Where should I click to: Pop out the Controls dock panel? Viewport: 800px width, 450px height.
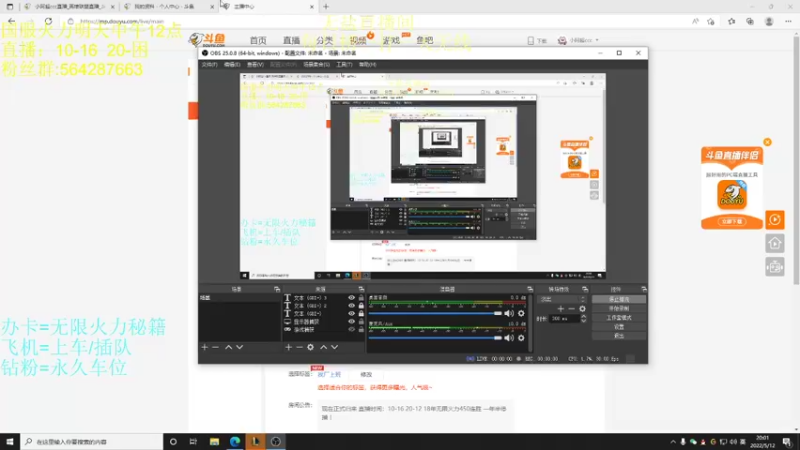point(644,289)
